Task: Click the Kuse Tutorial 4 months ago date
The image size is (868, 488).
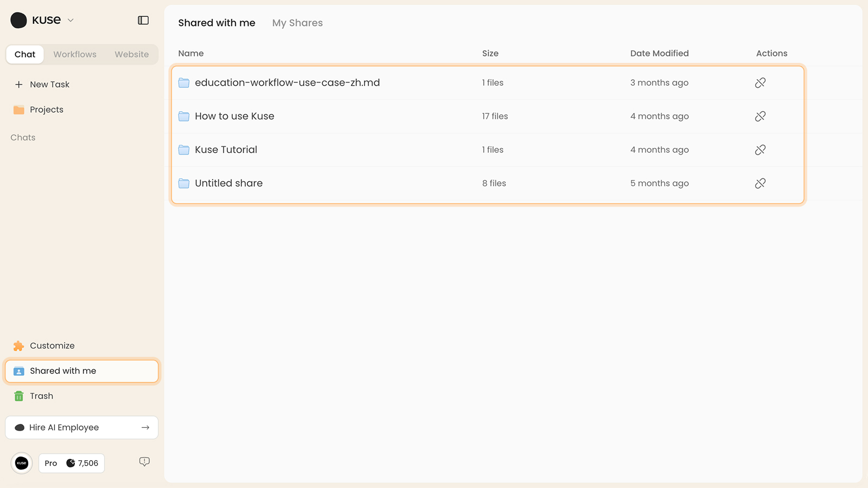Action: point(660,150)
